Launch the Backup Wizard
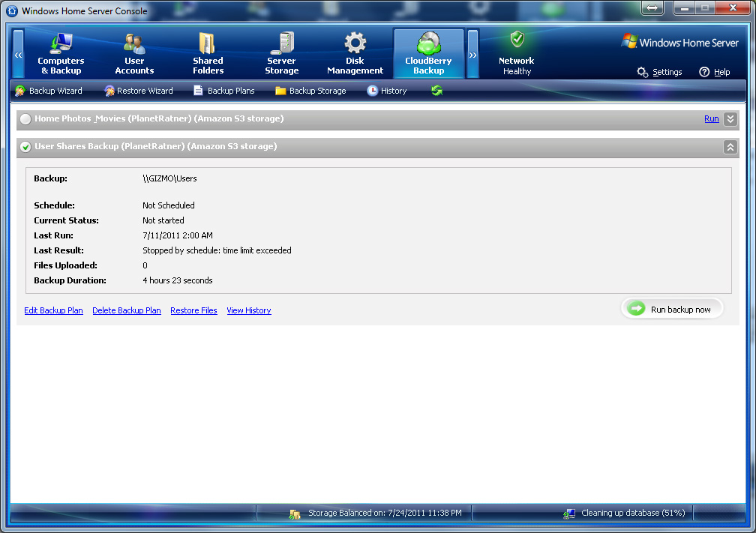Viewport: 756px width, 533px height. coord(49,91)
